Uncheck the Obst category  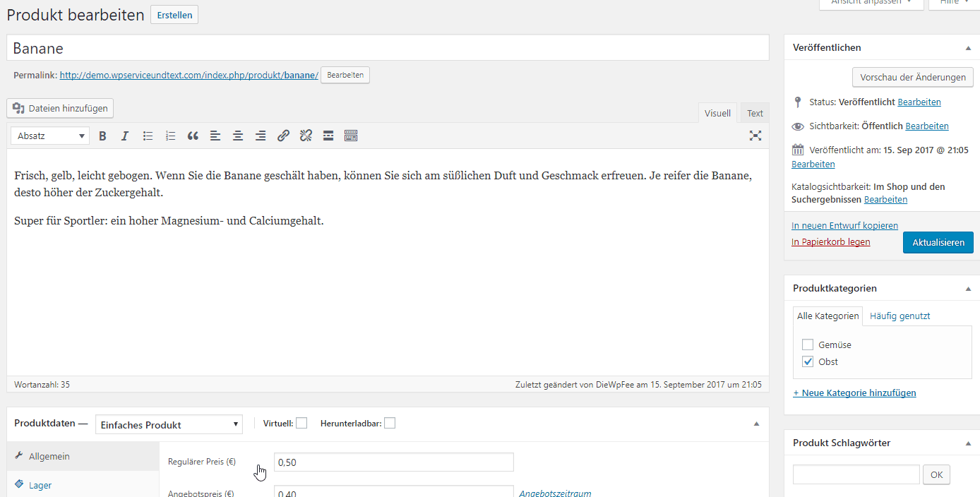click(x=807, y=361)
